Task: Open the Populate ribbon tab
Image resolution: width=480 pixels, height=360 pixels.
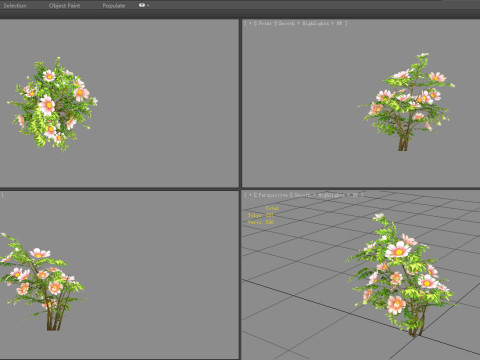Action: 114,6
